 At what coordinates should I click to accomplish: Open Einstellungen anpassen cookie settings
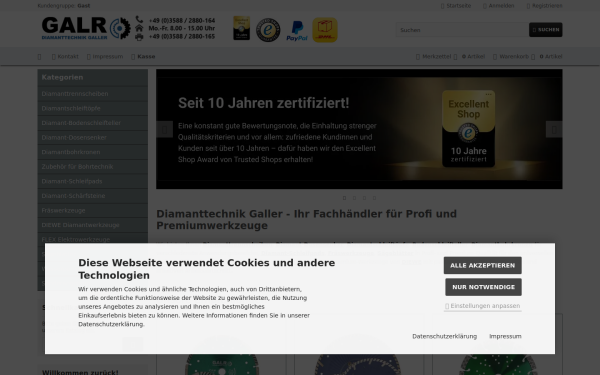click(483, 306)
